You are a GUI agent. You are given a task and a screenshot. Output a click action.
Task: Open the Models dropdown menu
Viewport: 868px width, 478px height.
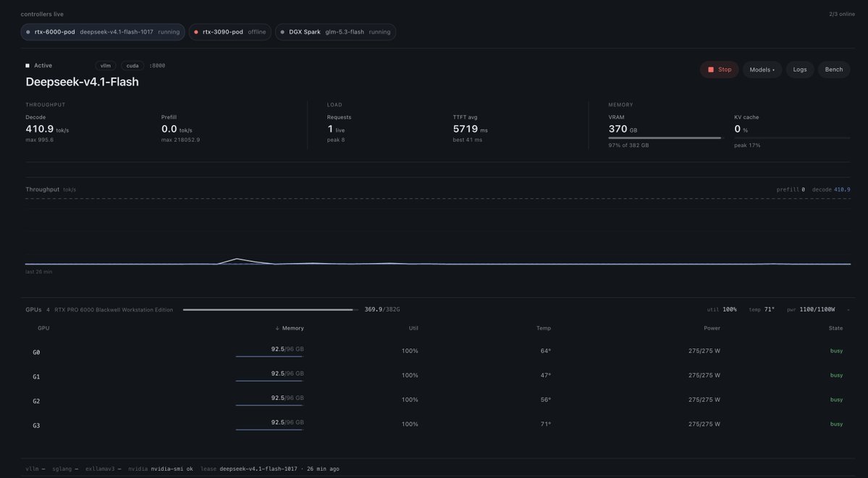(x=762, y=70)
